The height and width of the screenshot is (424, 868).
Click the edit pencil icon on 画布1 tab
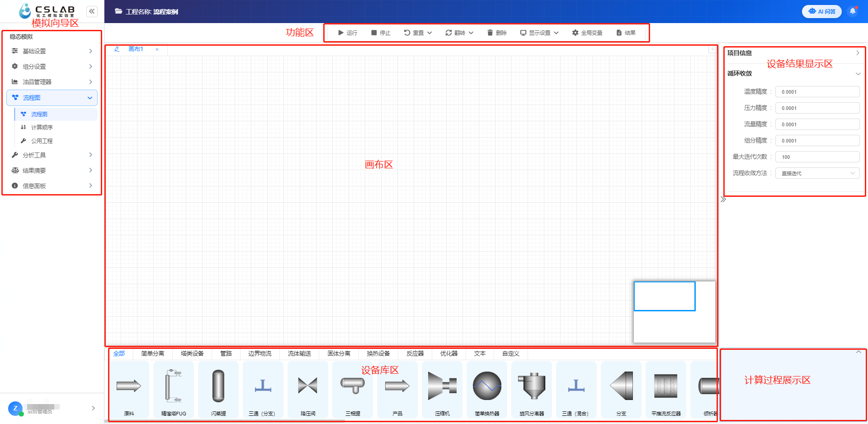[x=117, y=49]
